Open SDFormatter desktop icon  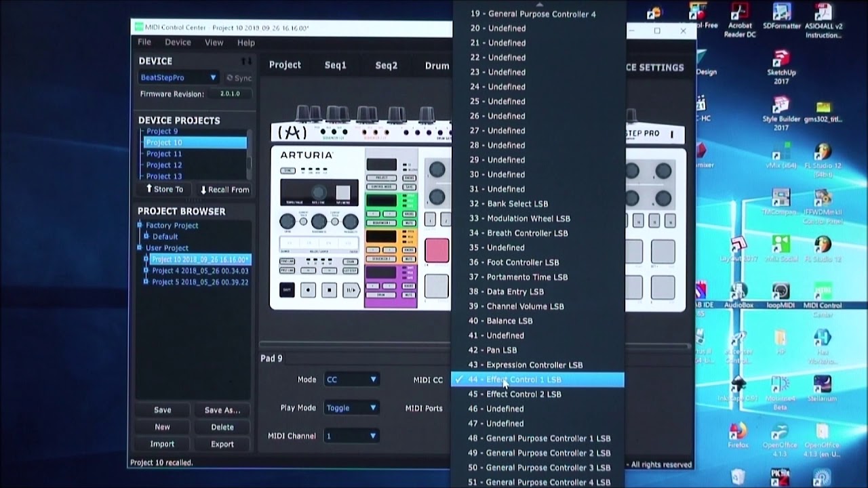pos(781,16)
